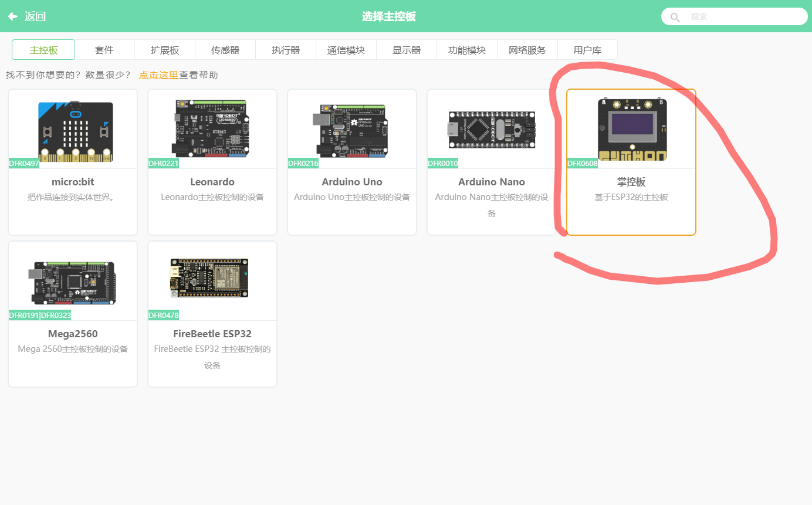The width and height of the screenshot is (812, 505).
Task: Click the DFR0010 product tag
Action: coord(443,163)
